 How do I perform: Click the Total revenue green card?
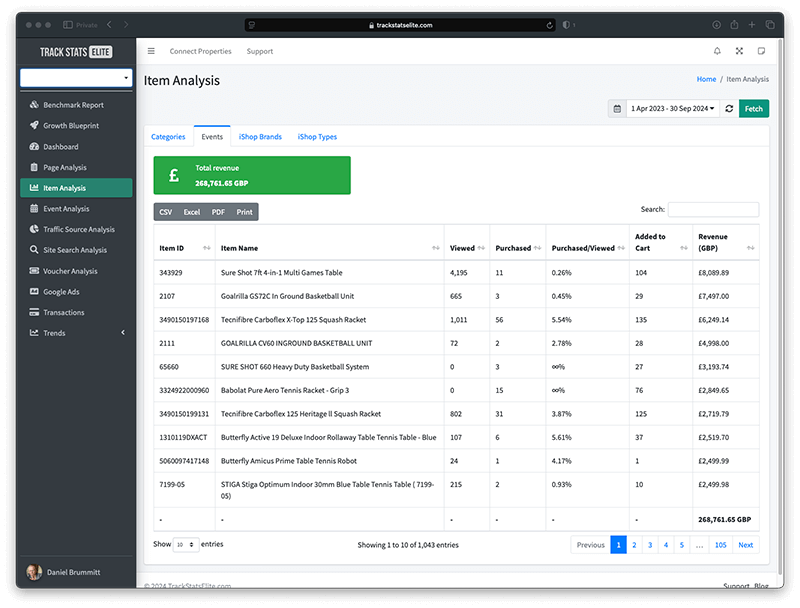252,175
